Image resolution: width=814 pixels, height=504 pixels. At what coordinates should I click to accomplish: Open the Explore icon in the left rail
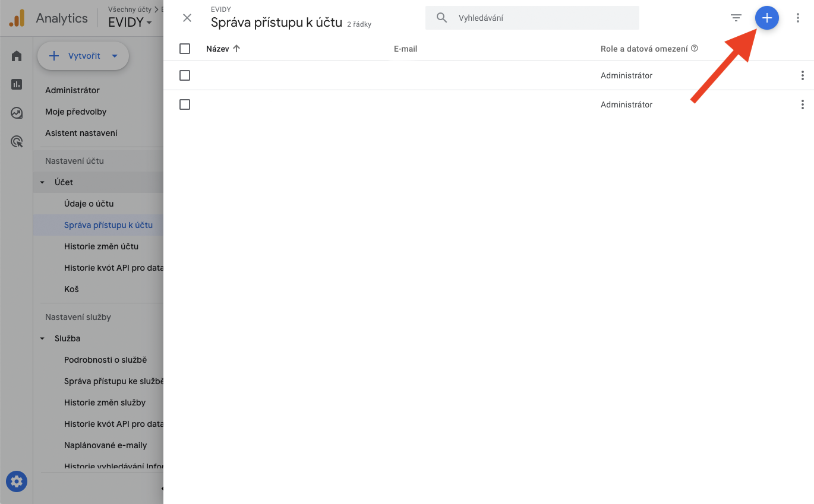17,113
